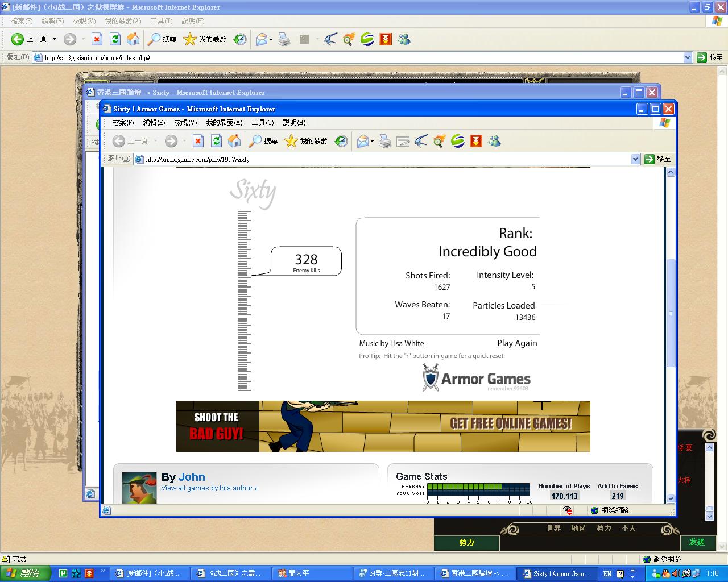Refresh the Sixty Armor Games page

pyautogui.click(x=216, y=141)
